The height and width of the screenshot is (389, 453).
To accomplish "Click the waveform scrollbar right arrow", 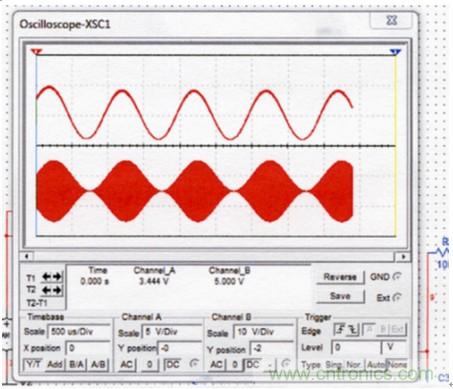I will point(403,257).
